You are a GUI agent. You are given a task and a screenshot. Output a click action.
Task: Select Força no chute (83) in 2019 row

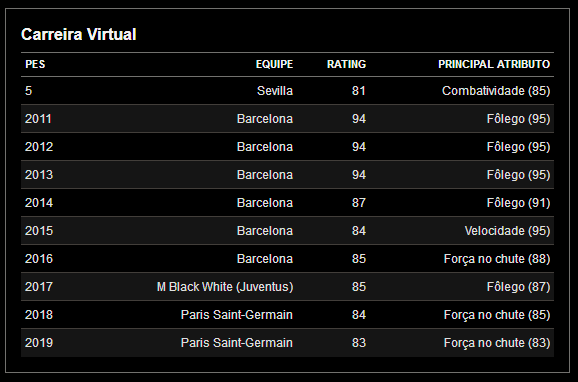[497, 343]
